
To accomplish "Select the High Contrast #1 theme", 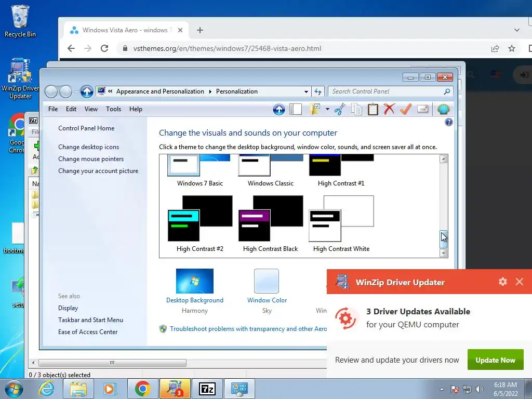I will tap(341, 170).
